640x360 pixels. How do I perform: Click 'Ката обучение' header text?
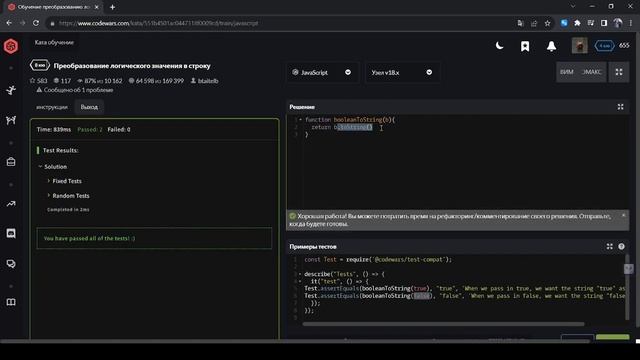(x=54, y=42)
